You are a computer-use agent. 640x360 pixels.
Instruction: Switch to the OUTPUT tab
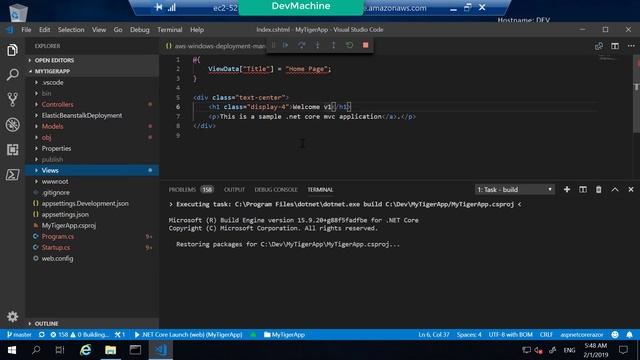point(234,190)
